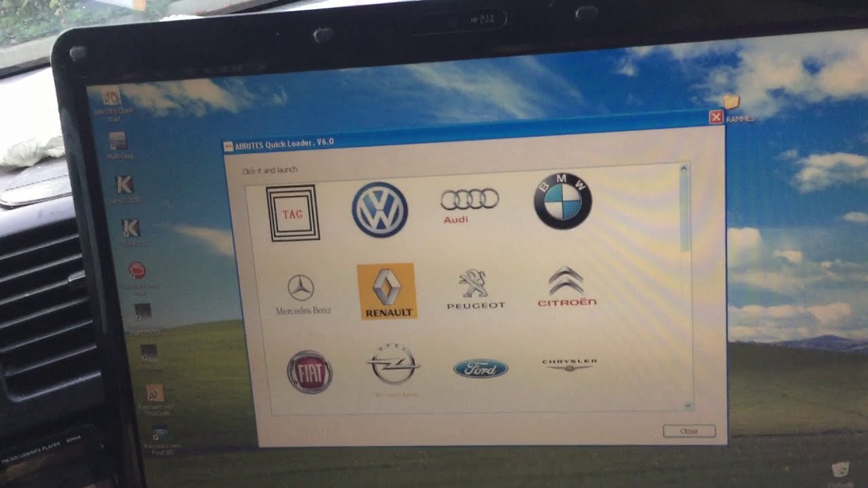Launch the Audi four-rings module

click(469, 205)
